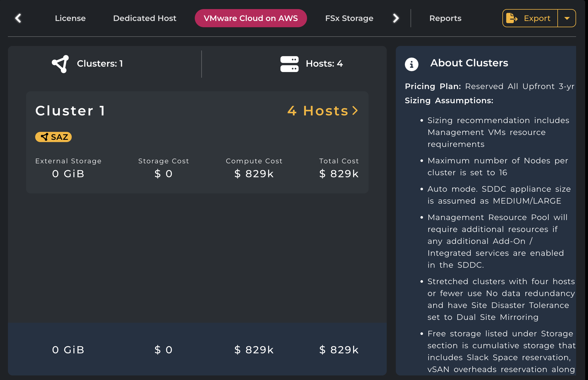
Task: Click the Management Resource Pool bullet
Action: (498, 241)
